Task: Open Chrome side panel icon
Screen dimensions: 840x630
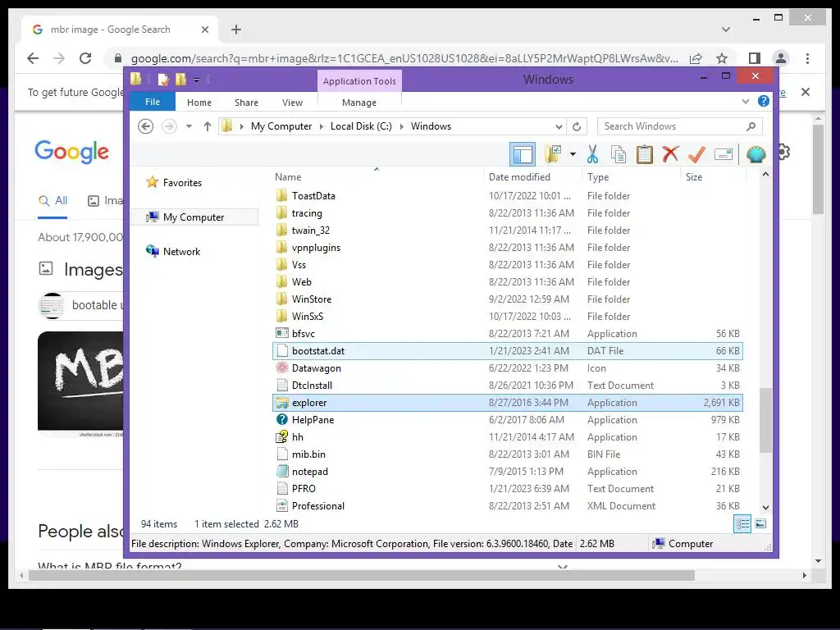Action: (x=755, y=58)
